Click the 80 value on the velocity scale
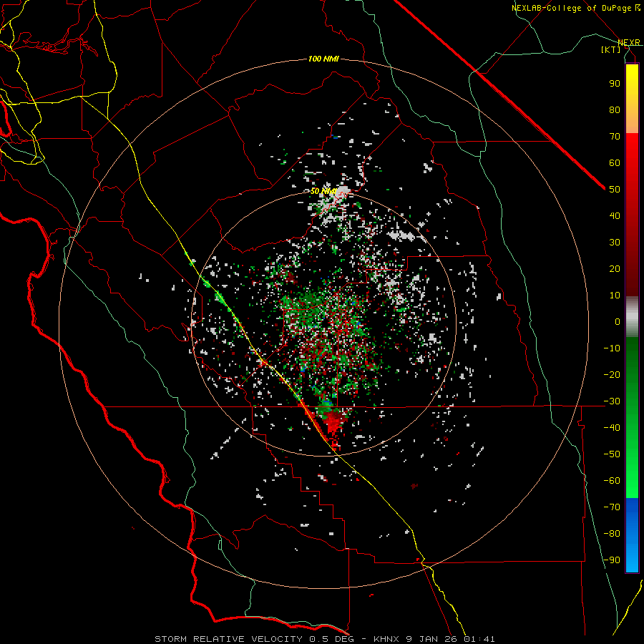The image size is (644, 644). pos(615,110)
